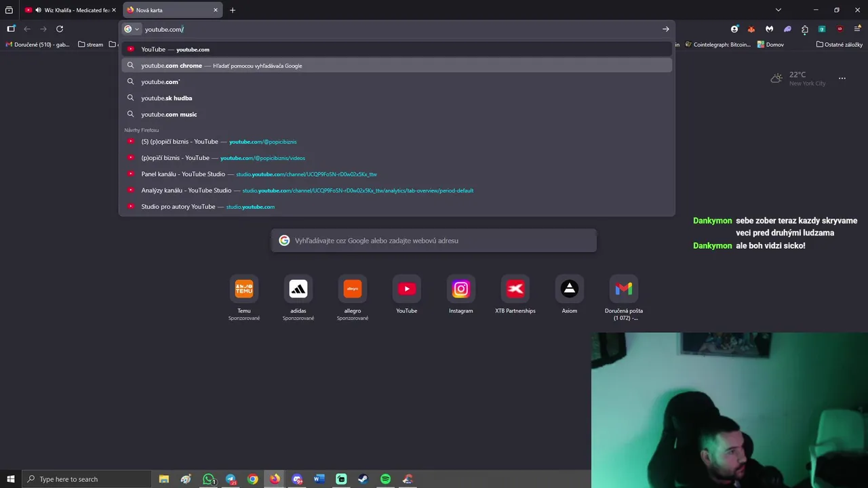Open the Doručené (510) Gmail bookmark
Image resolution: width=868 pixels, height=488 pixels.
pyautogui.click(x=37, y=45)
